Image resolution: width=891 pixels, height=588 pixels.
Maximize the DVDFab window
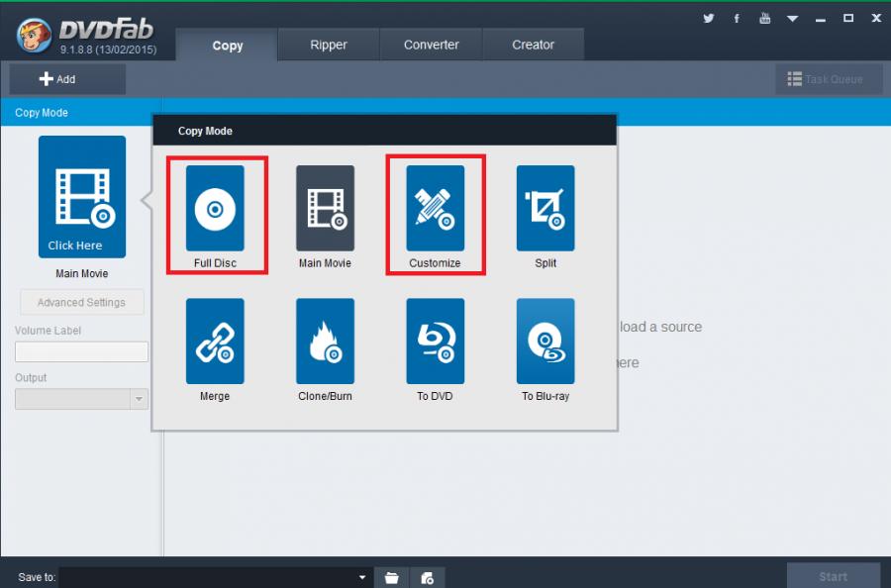[848, 18]
